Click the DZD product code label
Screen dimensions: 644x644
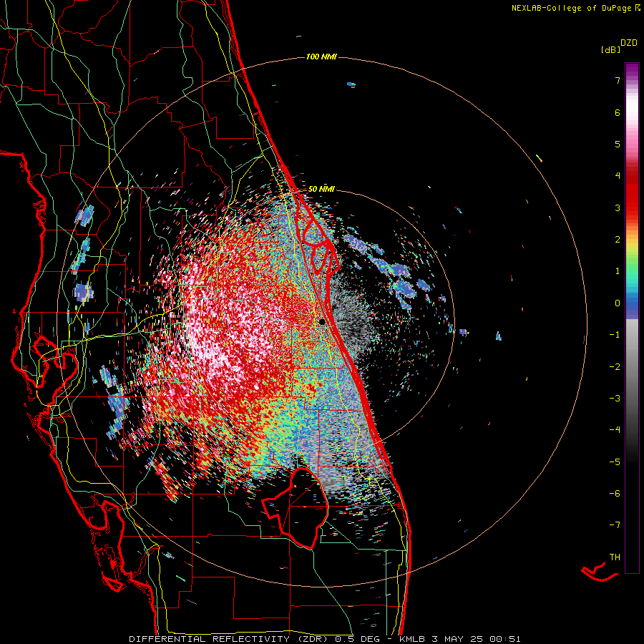click(629, 43)
